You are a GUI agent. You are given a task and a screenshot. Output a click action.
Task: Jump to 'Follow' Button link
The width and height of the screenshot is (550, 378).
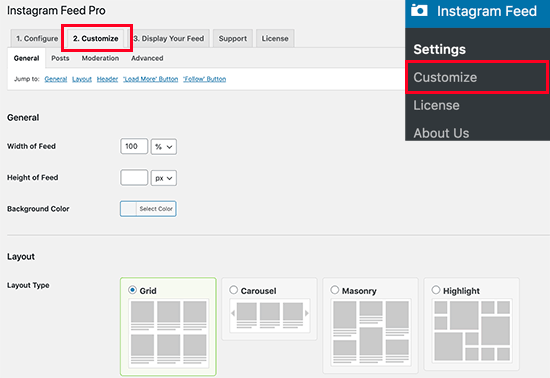(204, 79)
